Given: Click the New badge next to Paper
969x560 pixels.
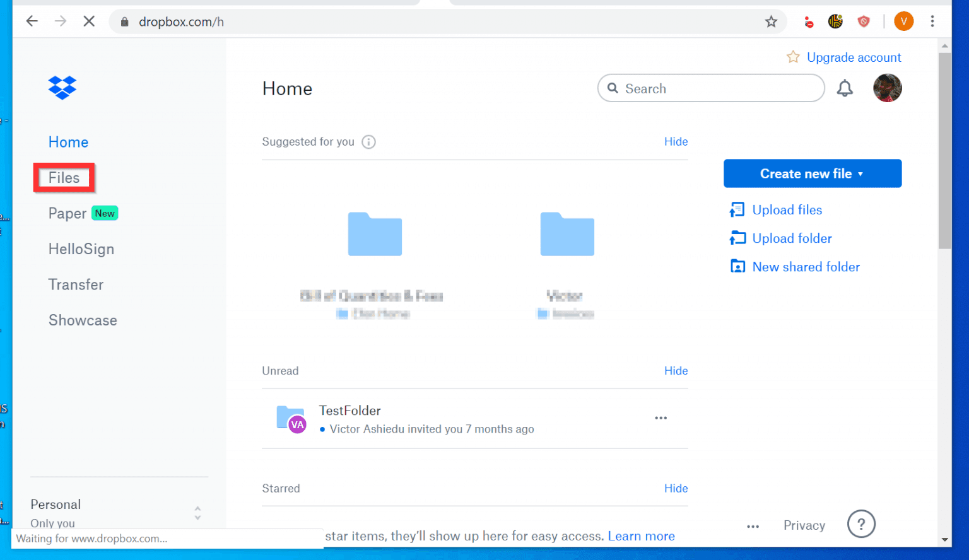Looking at the screenshot, I should pos(105,213).
